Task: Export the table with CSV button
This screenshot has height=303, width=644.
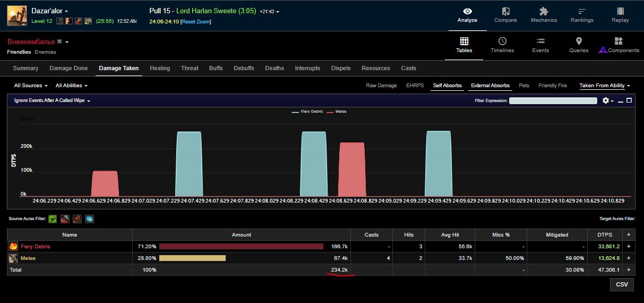Action: tap(622, 284)
